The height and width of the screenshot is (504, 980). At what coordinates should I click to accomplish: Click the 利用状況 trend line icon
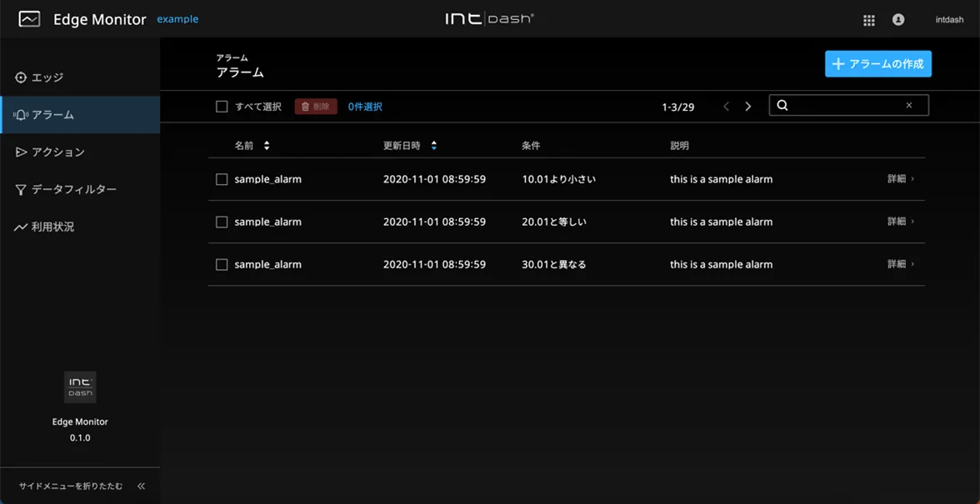pyautogui.click(x=21, y=227)
